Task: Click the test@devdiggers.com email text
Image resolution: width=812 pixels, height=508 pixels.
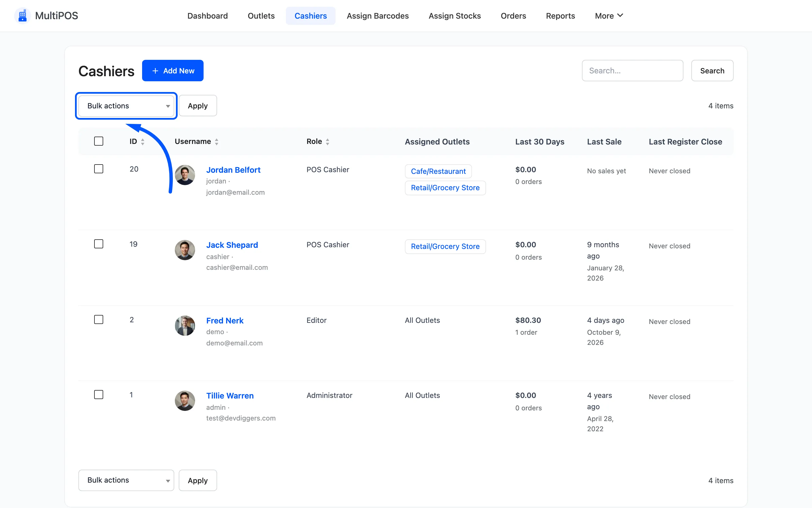Action: 241,418
